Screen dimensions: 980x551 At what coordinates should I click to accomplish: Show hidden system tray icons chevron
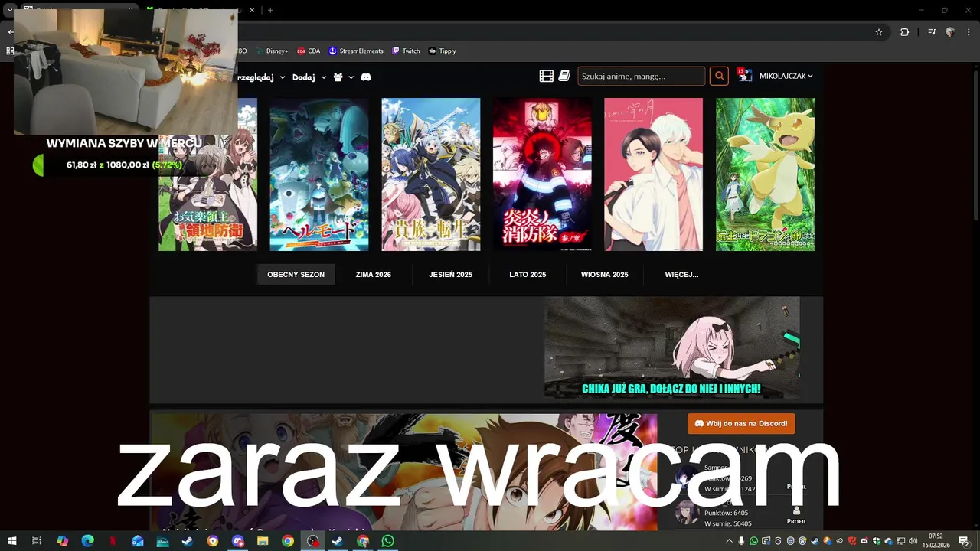pyautogui.click(x=730, y=541)
